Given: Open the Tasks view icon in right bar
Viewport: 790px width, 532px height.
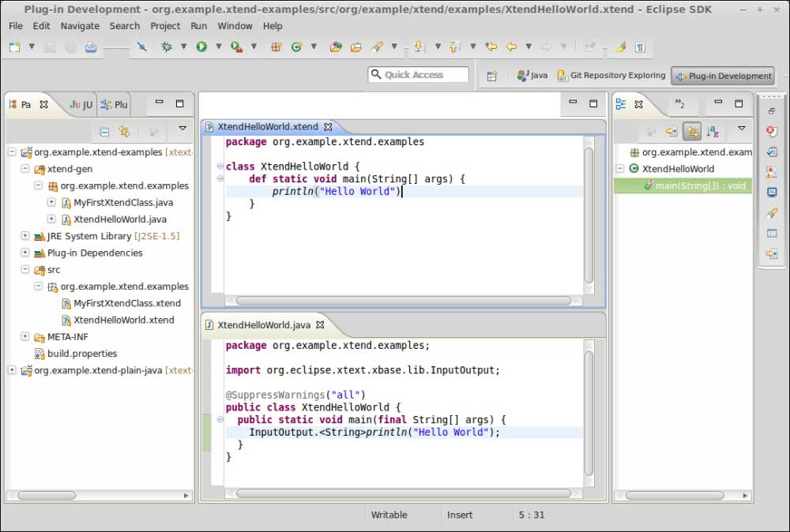Looking at the screenshot, I should 772,152.
